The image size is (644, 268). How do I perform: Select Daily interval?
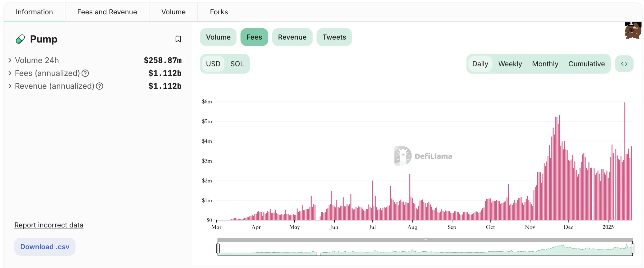tap(480, 64)
